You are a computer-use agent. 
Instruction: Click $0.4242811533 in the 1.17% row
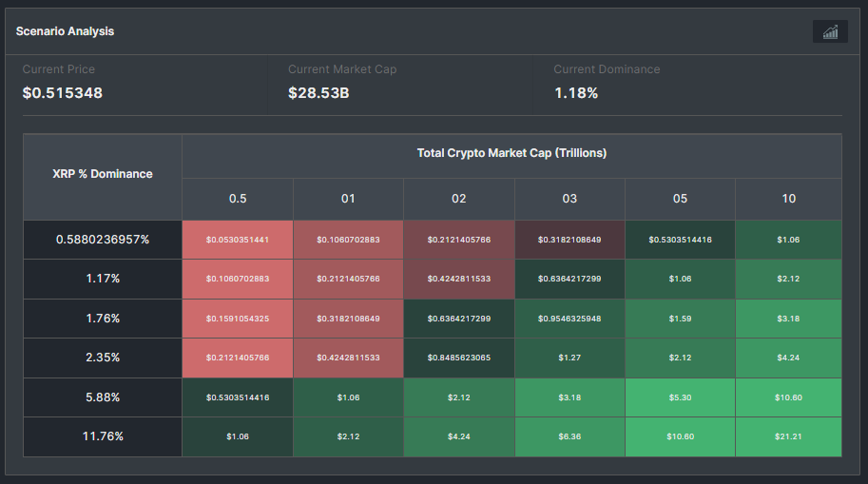[459, 279]
